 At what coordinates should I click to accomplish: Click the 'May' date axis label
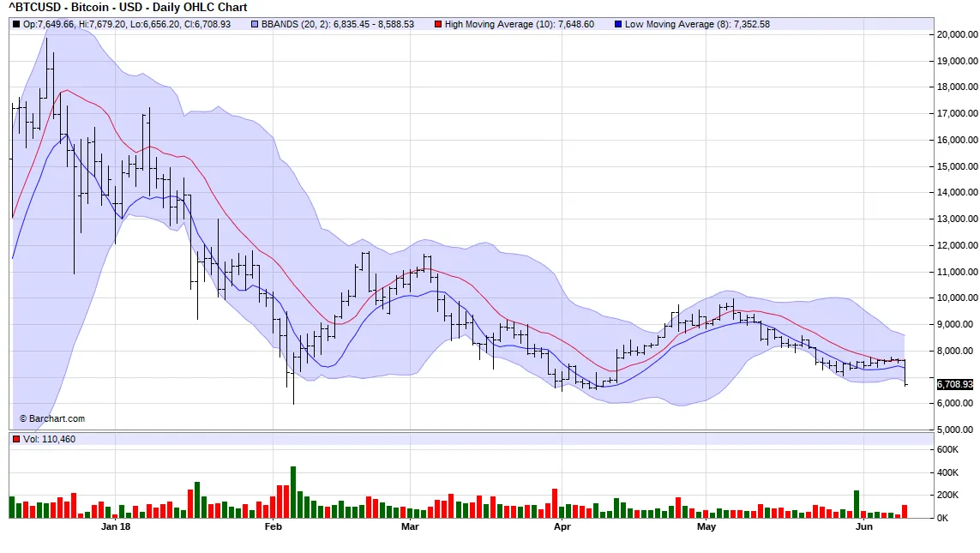pyautogui.click(x=706, y=526)
